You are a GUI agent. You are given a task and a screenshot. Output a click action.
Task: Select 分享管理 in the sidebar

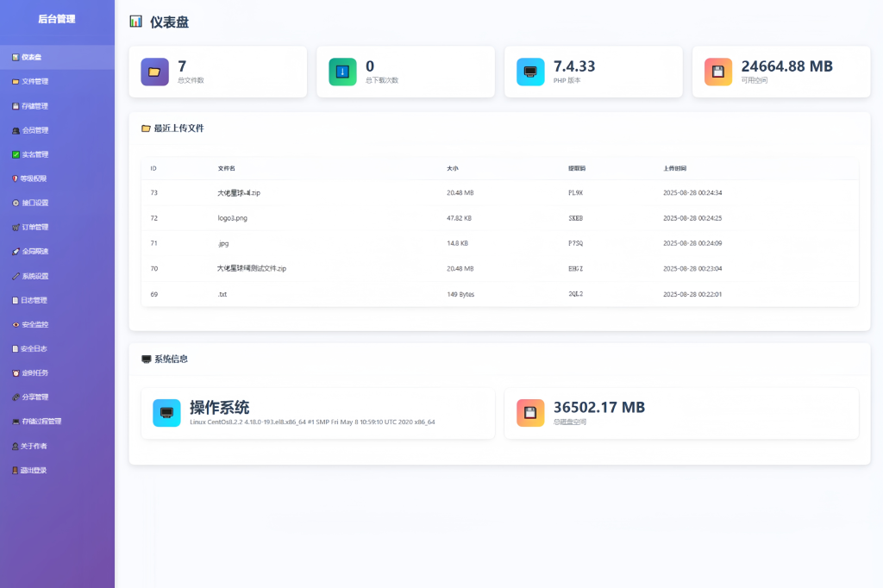[x=34, y=397]
